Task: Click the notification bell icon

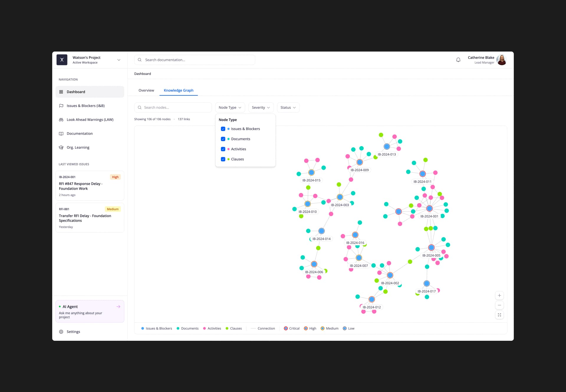Action: pyautogui.click(x=458, y=60)
